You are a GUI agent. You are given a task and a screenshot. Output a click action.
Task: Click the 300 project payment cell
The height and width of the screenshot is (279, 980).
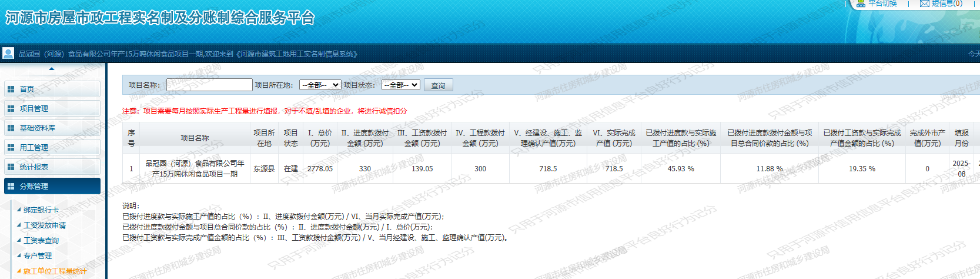coord(480,168)
